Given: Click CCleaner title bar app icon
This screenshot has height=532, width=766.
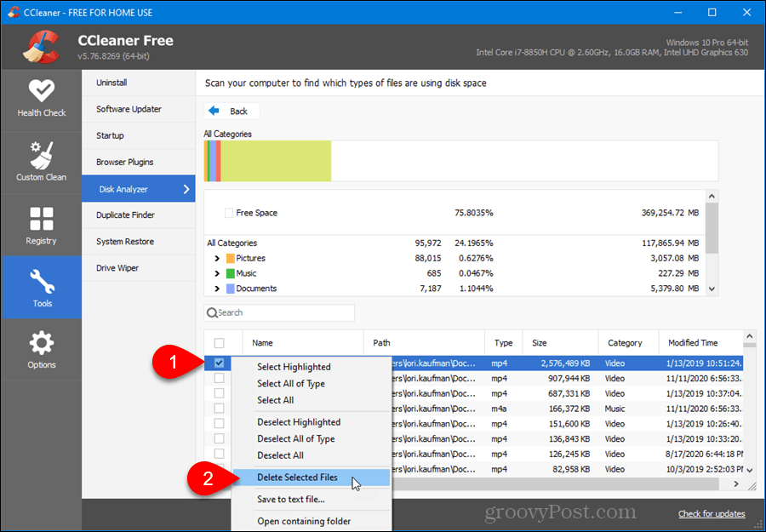Looking at the screenshot, I should tap(14, 12).
